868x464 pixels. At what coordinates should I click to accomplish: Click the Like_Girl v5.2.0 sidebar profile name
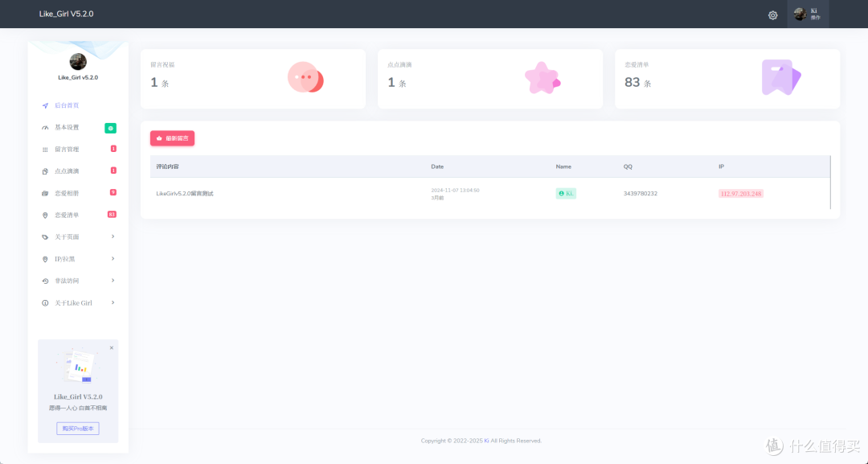tap(78, 77)
